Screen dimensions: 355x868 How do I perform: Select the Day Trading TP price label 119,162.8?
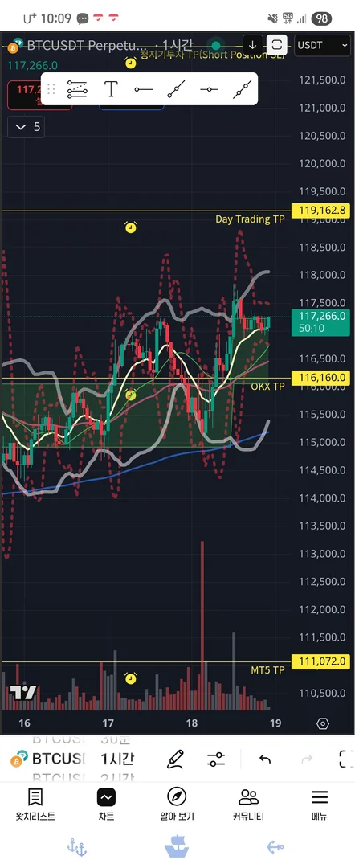(324, 211)
